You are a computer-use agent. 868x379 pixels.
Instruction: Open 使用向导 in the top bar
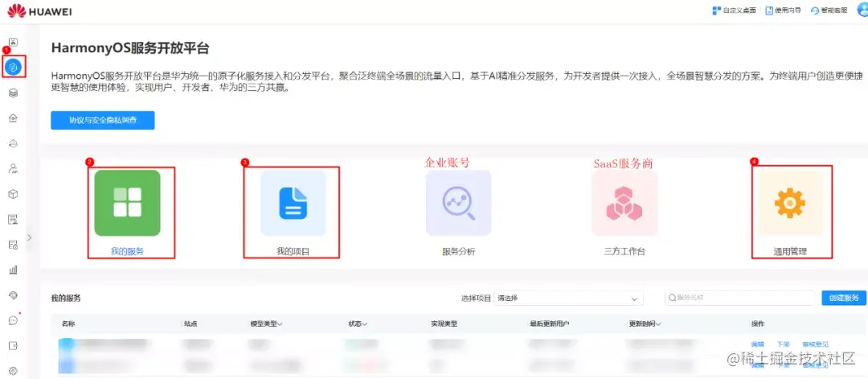[784, 10]
